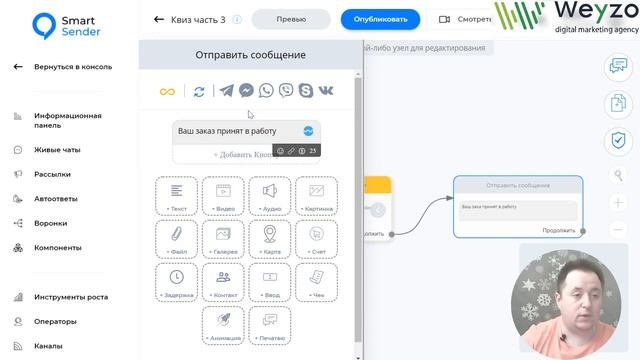Viewport: 640px width, 360px height.
Task: Click the blue refresh sync icon
Action: [x=199, y=91]
